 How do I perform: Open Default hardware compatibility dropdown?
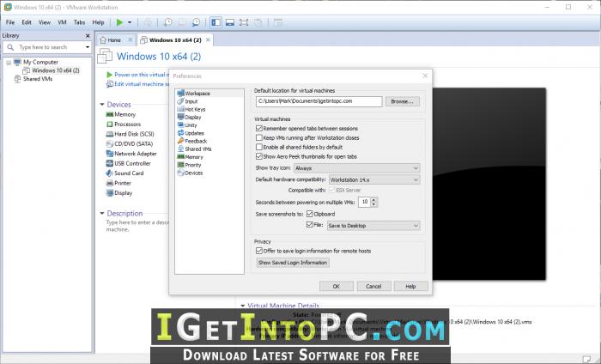coord(374,179)
